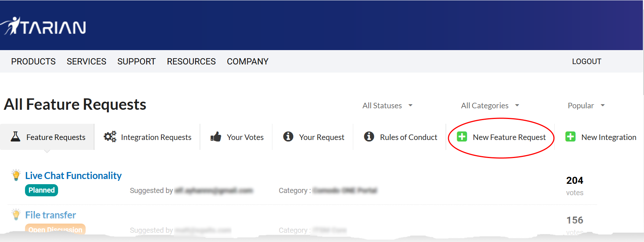The width and height of the screenshot is (644, 242).
Task: Open the RESOURCES menu
Action: (x=192, y=62)
